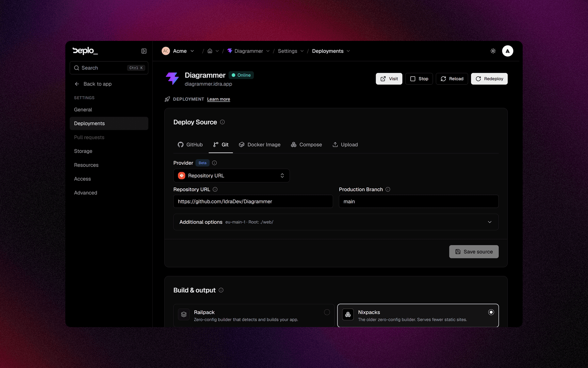Select the Nixpacks radio button

coord(491,312)
